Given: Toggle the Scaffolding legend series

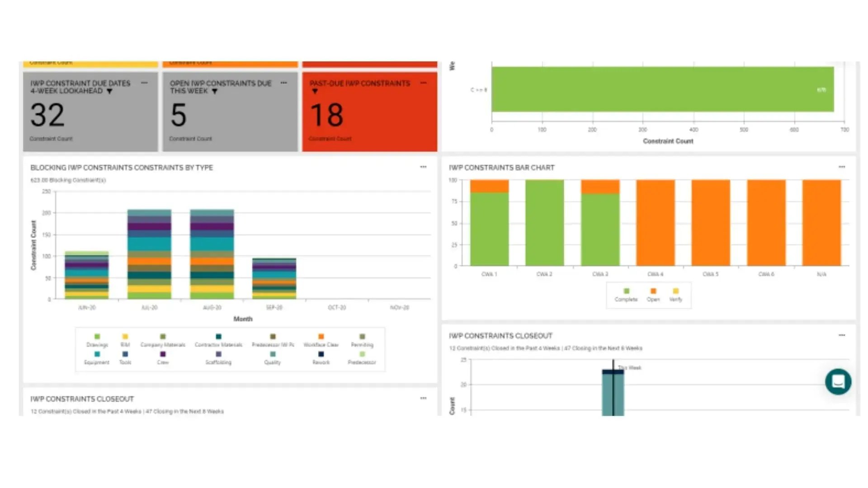Looking at the screenshot, I should pos(218,358).
